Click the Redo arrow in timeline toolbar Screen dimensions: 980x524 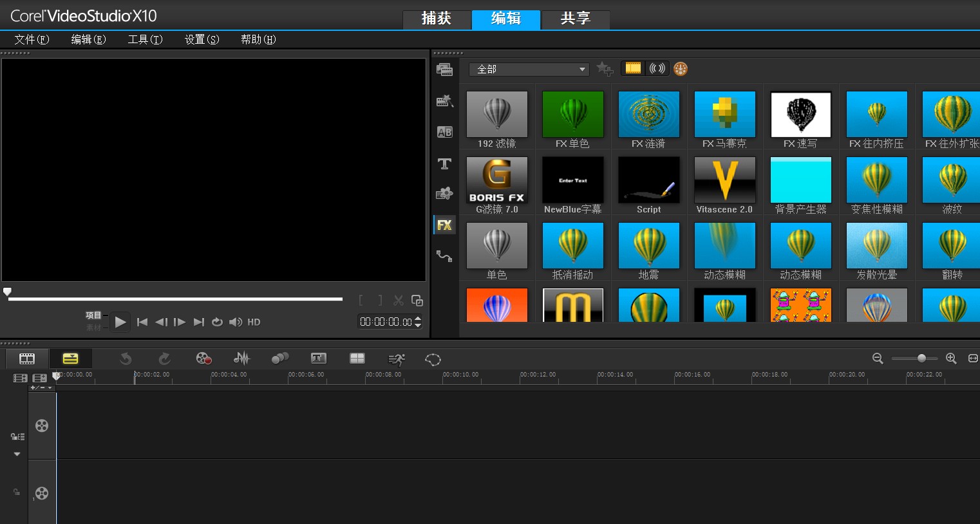click(164, 359)
